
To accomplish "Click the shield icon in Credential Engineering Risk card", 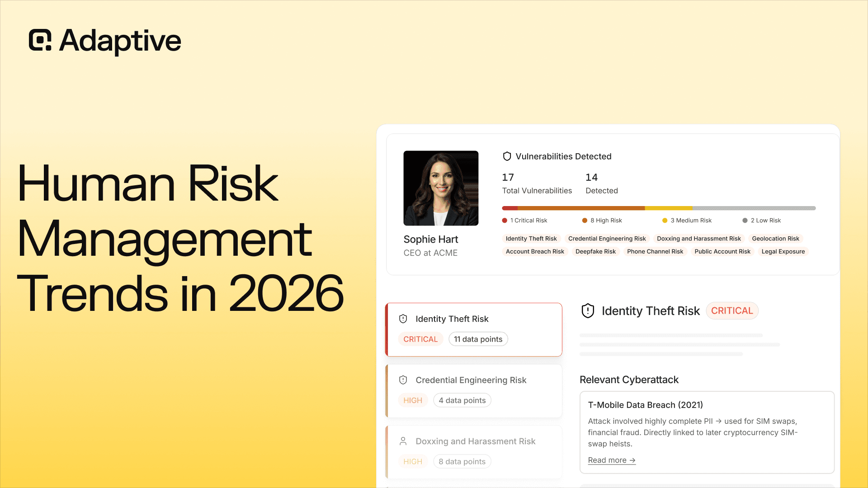I will coord(403,380).
